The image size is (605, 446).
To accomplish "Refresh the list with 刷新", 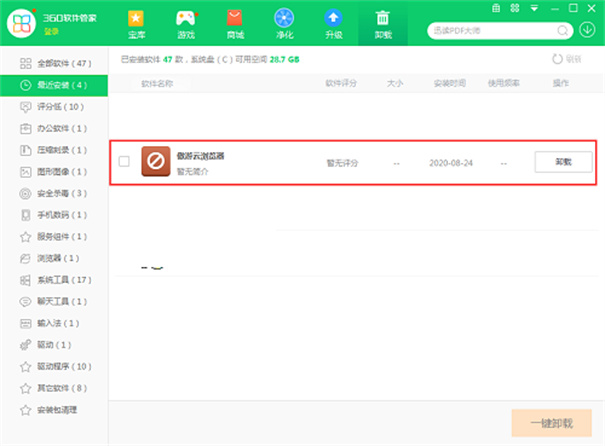I will 567,59.
